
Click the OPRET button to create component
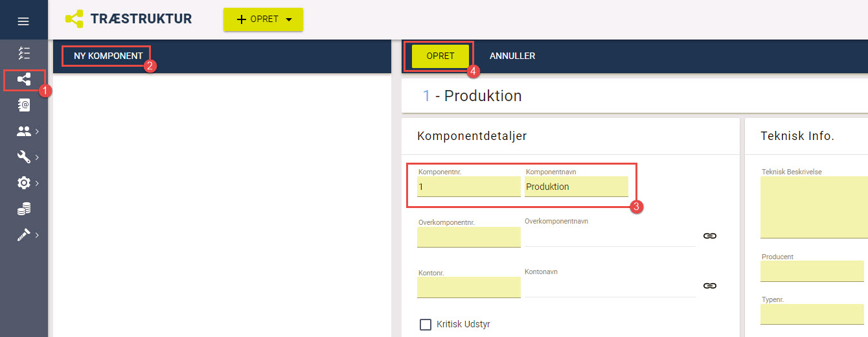pyautogui.click(x=440, y=56)
